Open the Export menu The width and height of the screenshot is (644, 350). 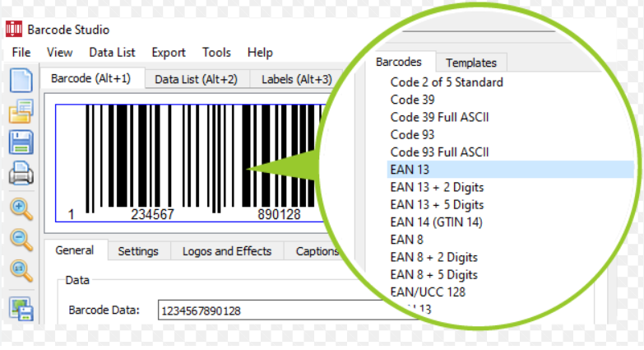[x=169, y=52]
